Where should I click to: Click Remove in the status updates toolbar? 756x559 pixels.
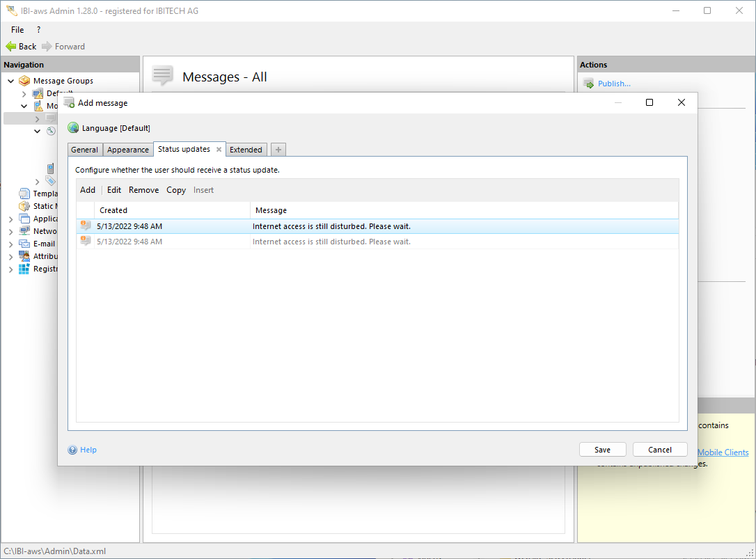point(143,190)
